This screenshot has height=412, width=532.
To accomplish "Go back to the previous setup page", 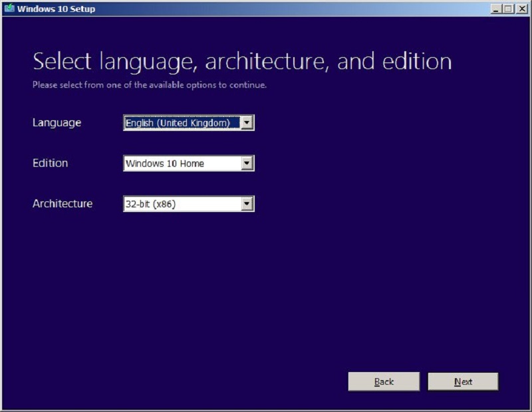I will (x=384, y=381).
